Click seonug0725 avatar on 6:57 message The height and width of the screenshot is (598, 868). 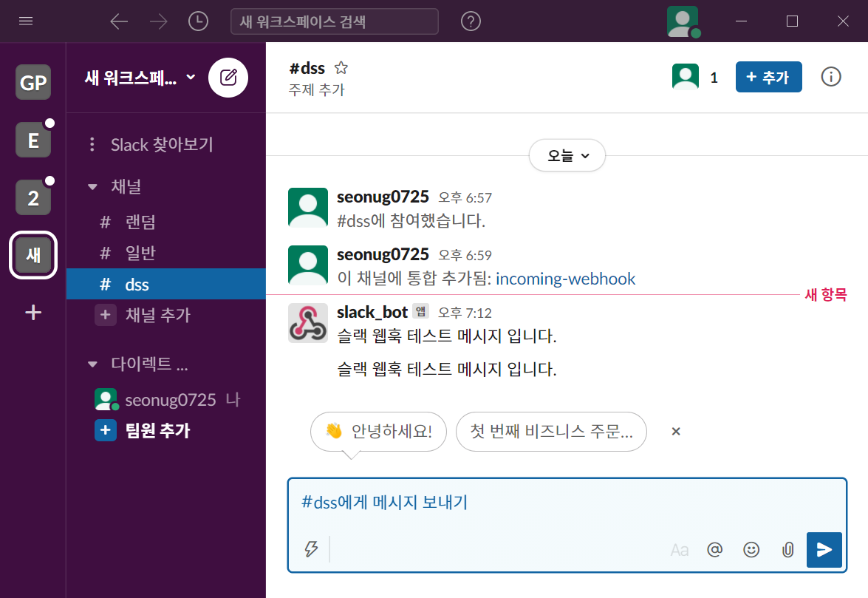coord(308,208)
